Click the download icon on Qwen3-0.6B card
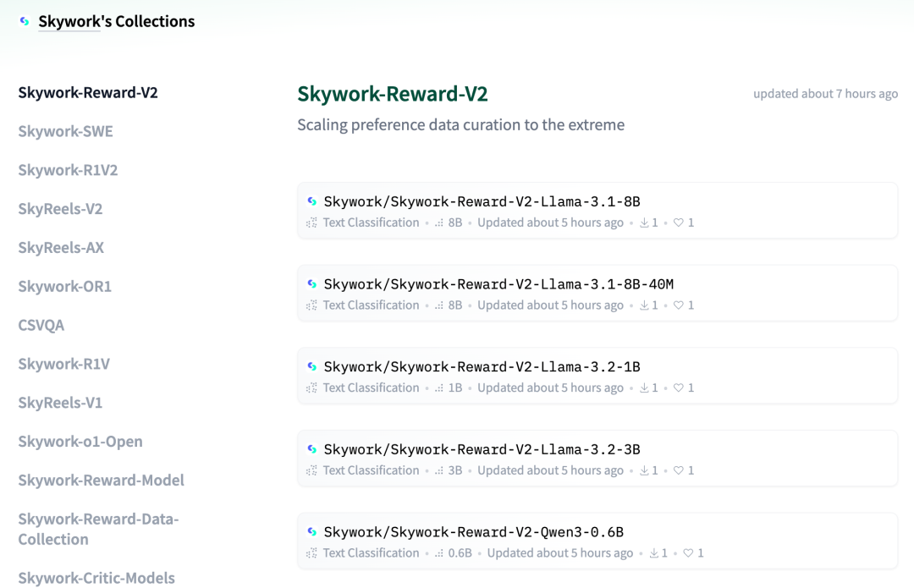 (x=654, y=553)
